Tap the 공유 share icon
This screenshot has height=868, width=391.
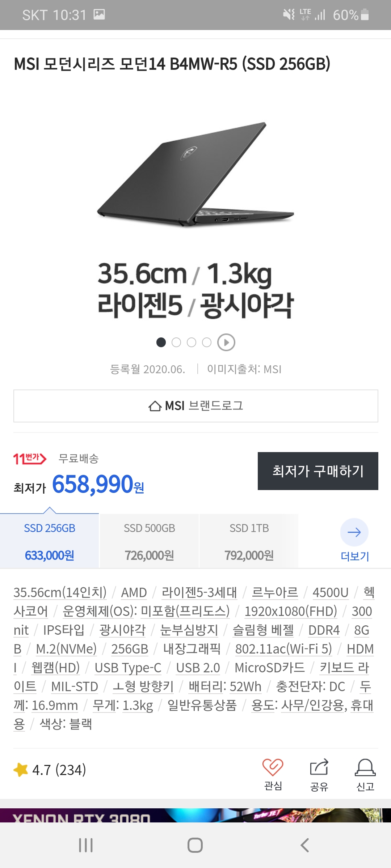click(x=319, y=767)
